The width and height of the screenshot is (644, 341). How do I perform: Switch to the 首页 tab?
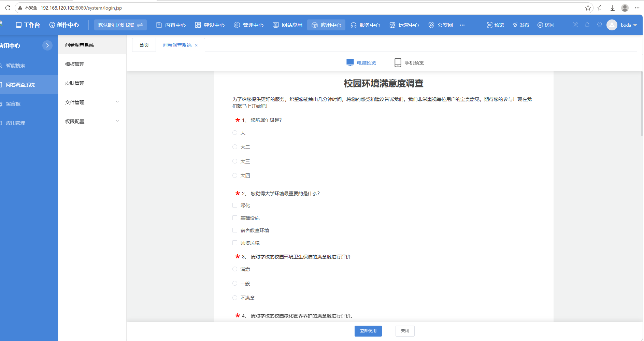pyautogui.click(x=144, y=45)
